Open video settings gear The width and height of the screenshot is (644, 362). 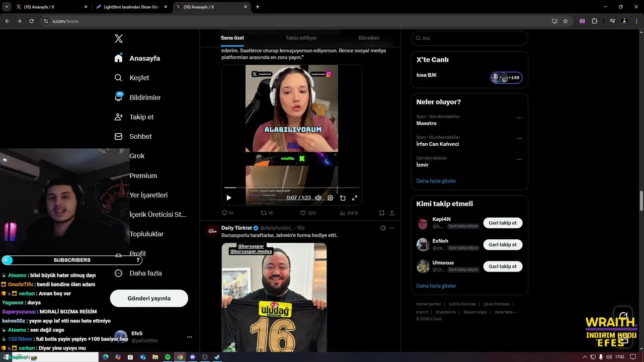[330, 198]
